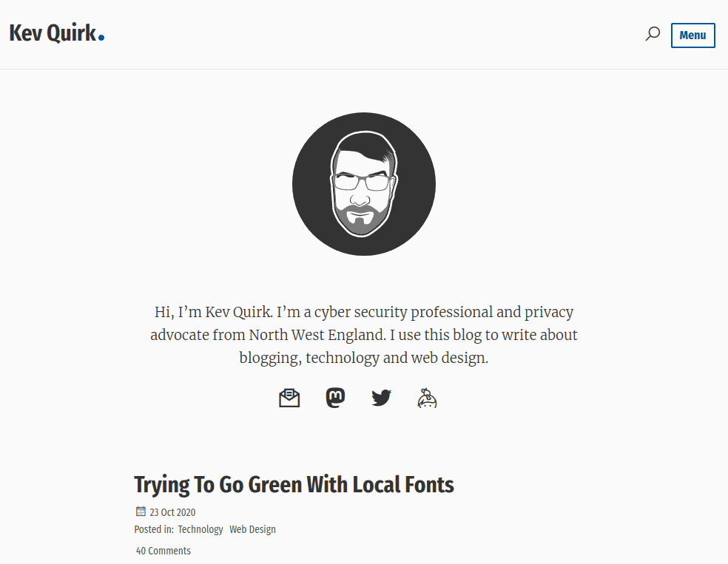Click the "23 Oct 2020" date link

172,512
